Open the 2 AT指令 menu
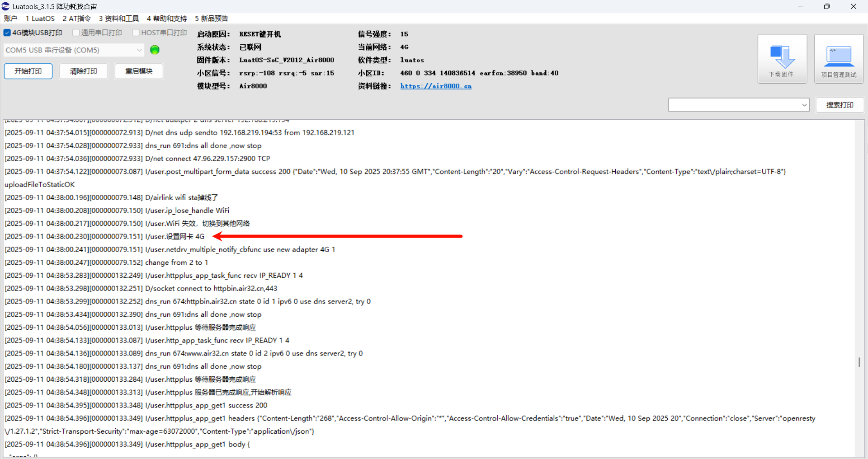 pos(76,19)
